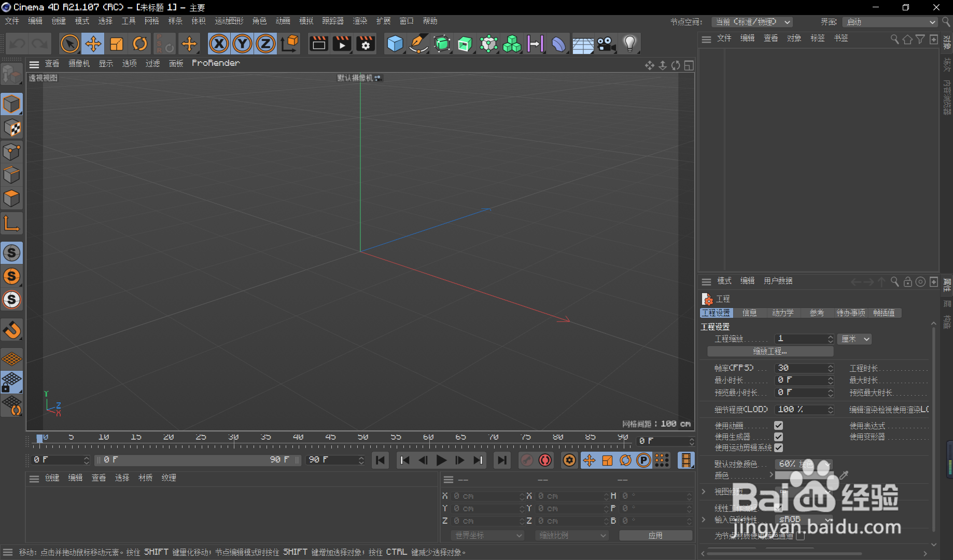
Task: Switch to Points mode in left sidebar
Action: (12, 152)
